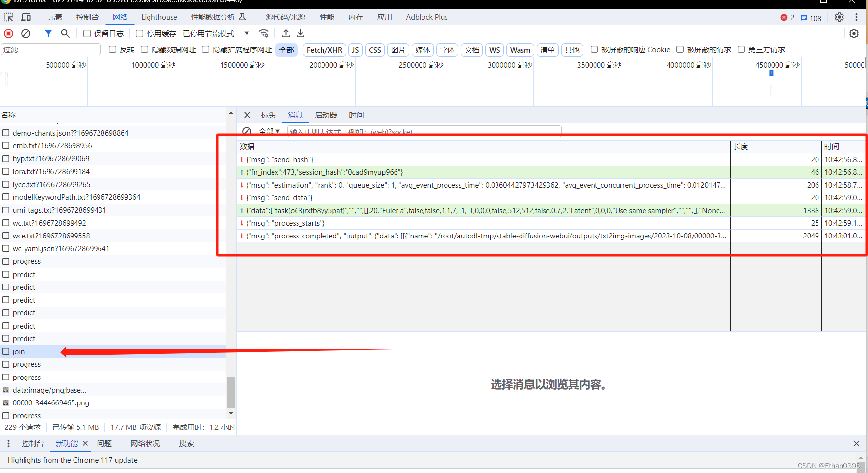
Task: Filter requests by Wasm type
Action: (520, 50)
